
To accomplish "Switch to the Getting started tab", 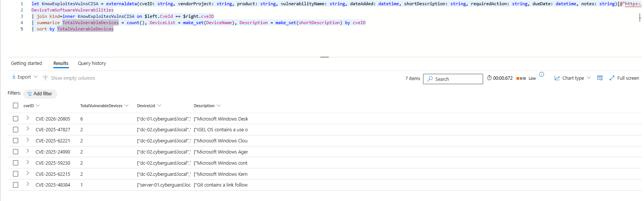I will tap(26, 63).
